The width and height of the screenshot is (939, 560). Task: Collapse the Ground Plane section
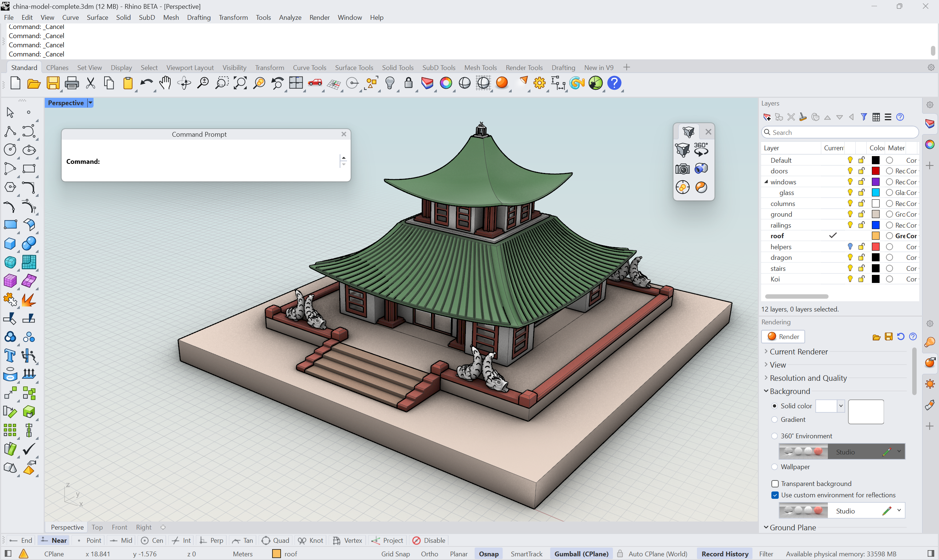point(766,527)
